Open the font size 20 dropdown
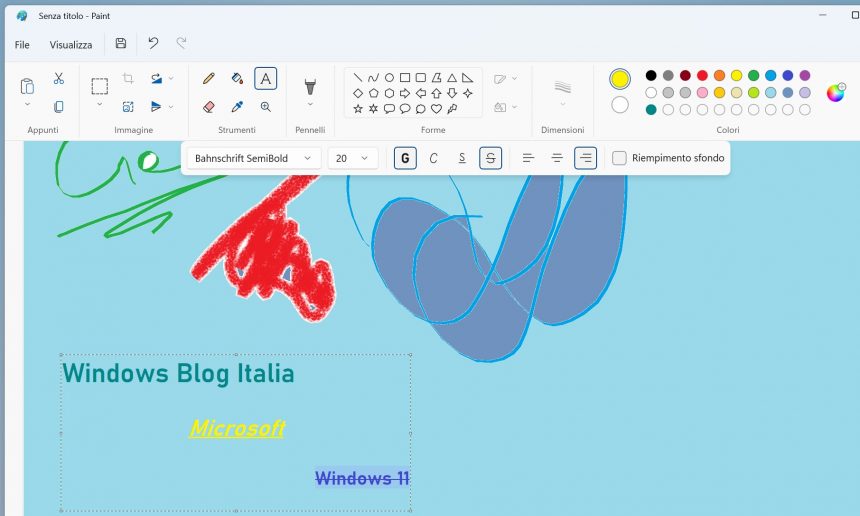The height and width of the screenshot is (516, 860). tap(353, 158)
